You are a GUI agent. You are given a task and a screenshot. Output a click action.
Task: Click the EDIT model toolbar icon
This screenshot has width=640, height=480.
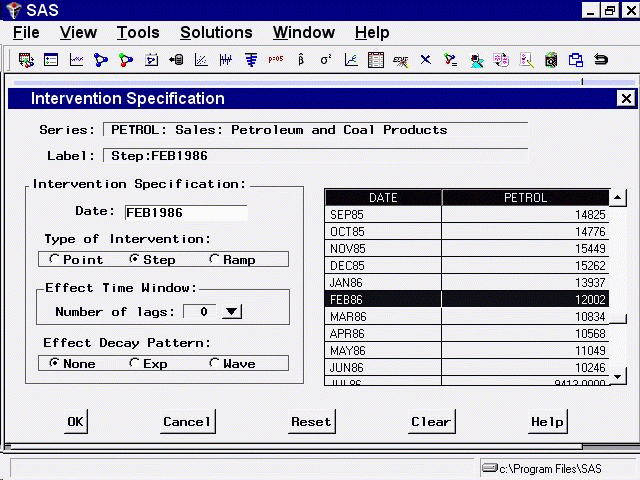click(x=400, y=61)
